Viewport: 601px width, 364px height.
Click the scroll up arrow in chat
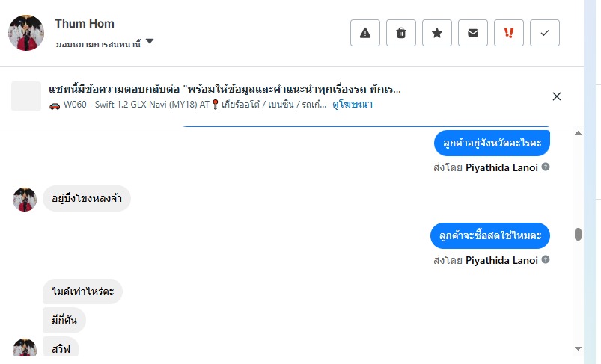tap(578, 133)
